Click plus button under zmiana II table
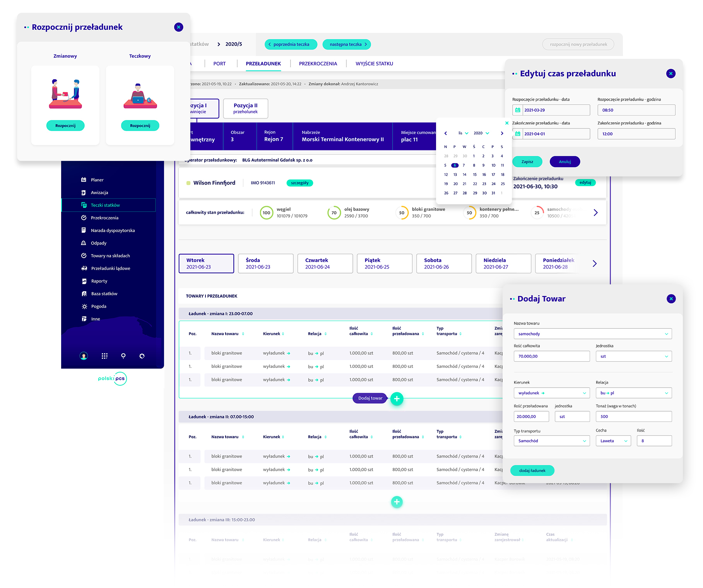 click(397, 502)
